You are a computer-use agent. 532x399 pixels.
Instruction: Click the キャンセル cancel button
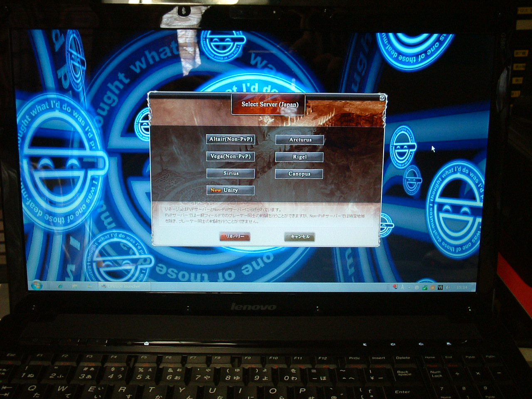coord(300,237)
